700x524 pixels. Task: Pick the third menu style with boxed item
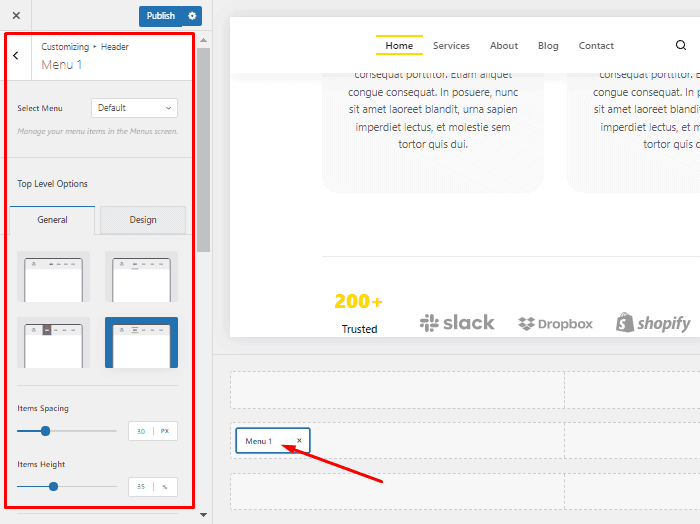[x=54, y=343]
